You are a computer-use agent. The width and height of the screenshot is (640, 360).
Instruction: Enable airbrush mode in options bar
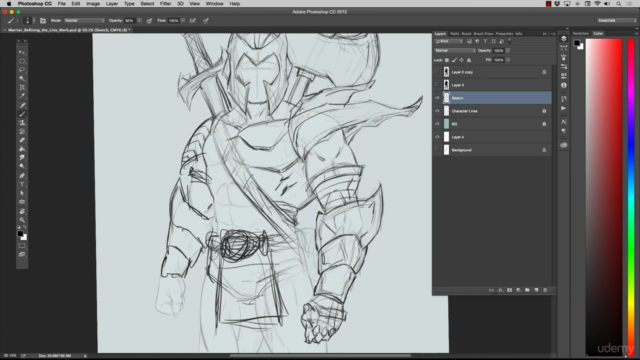[193, 20]
